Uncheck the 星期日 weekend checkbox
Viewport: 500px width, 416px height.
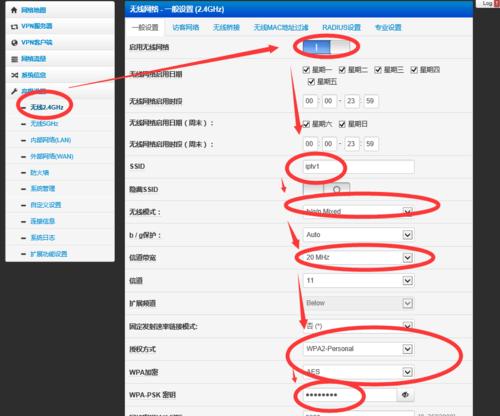click(342, 124)
